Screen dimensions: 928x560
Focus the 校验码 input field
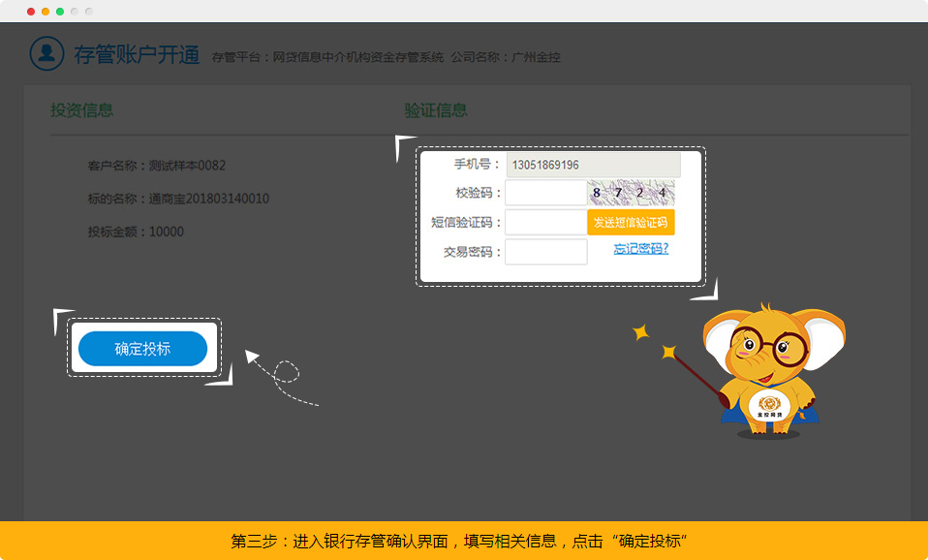pos(545,193)
